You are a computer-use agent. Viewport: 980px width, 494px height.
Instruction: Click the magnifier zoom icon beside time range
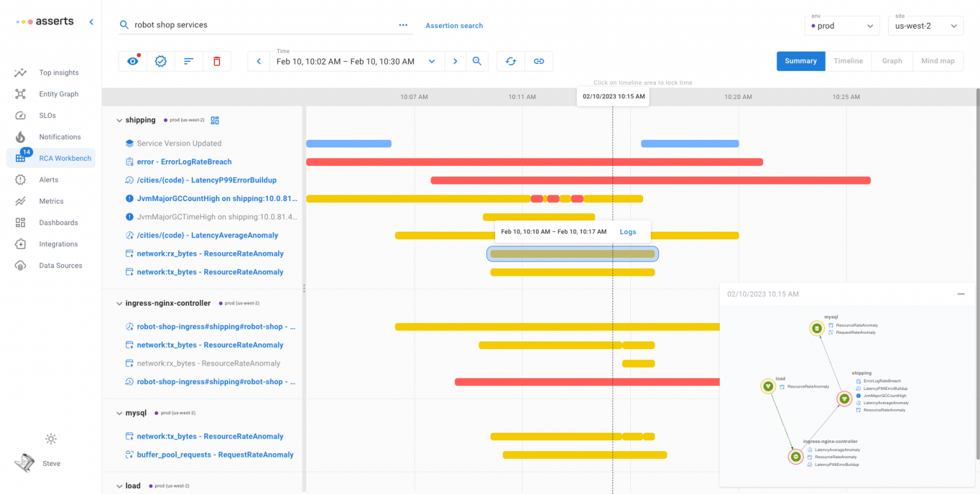[x=477, y=61]
